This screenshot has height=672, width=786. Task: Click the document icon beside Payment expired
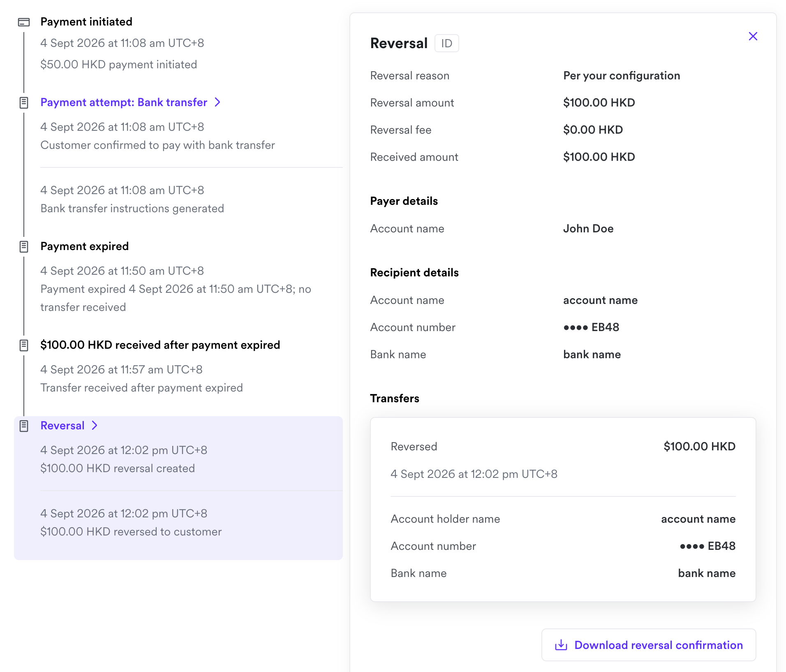(24, 247)
